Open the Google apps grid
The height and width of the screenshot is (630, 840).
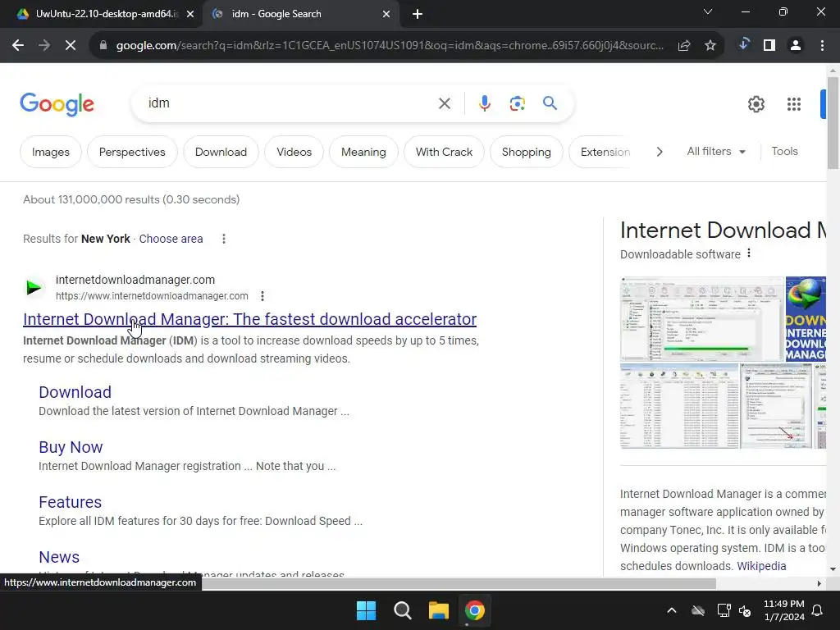[794, 104]
